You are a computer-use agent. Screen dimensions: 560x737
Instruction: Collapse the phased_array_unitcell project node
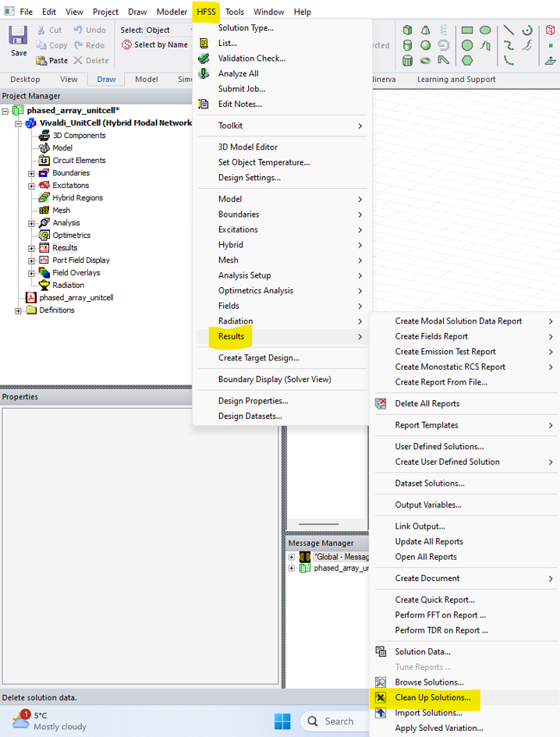[x=6, y=111]
